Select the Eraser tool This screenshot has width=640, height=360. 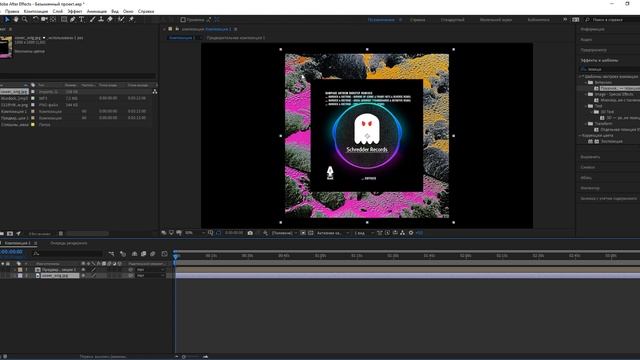coord(110,20)
